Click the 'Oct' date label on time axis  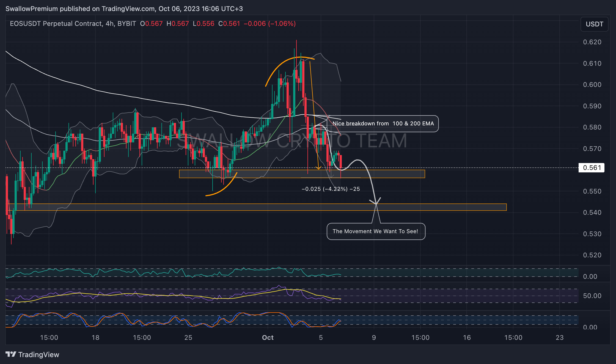268,338
